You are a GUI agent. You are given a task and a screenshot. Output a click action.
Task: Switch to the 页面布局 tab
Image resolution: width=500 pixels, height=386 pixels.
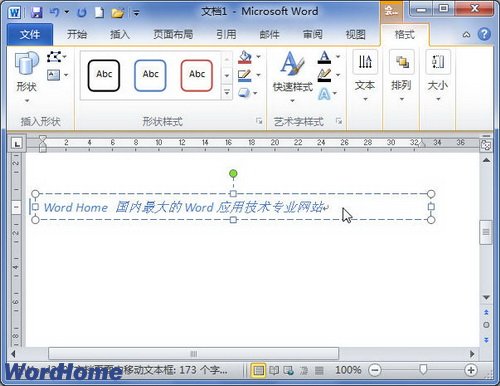coord(173,34)
